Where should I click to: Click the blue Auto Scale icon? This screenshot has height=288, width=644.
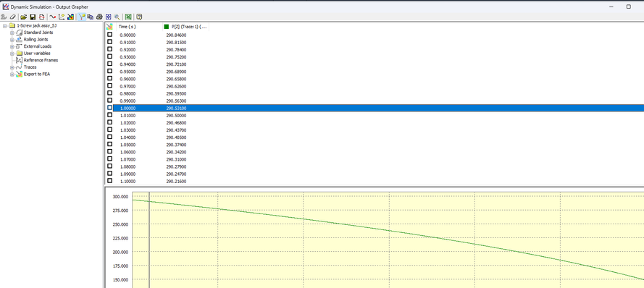point(109,17)
